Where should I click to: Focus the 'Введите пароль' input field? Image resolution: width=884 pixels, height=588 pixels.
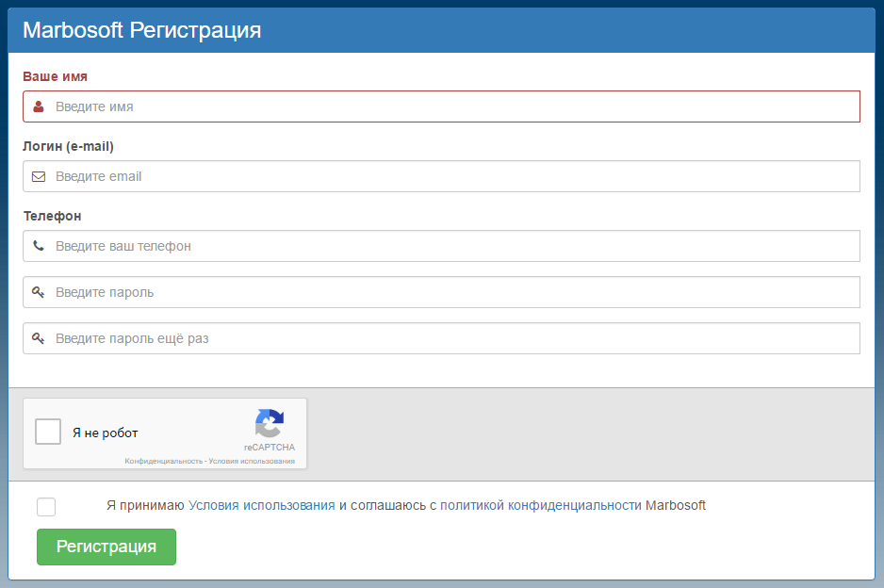coord(441,292)
